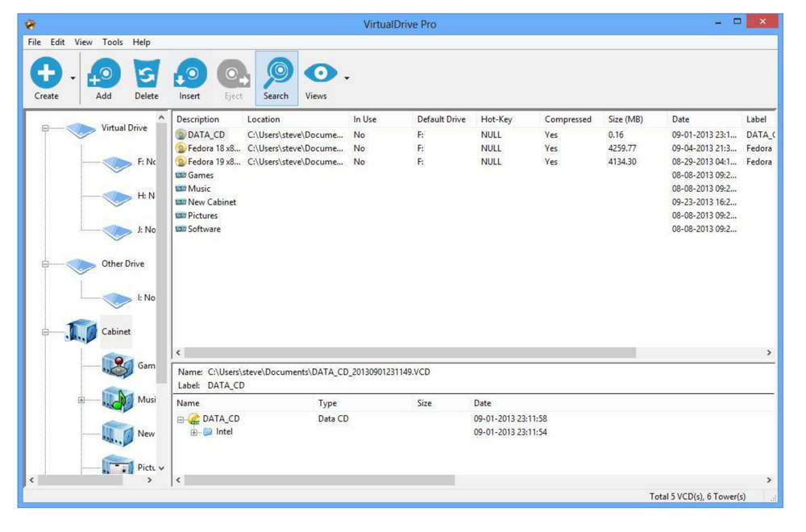
Task: Open the View menu
Action: point(83,42)
